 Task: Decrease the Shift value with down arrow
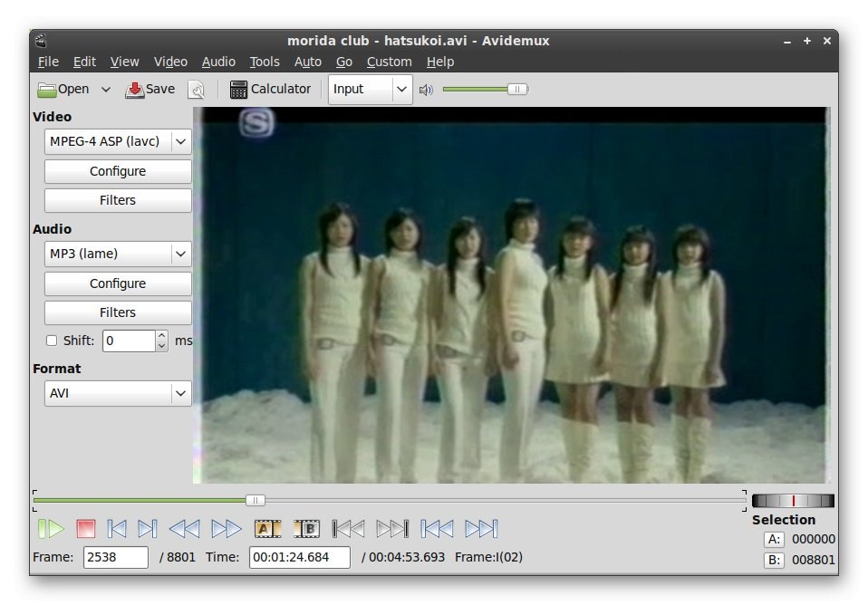161,346
